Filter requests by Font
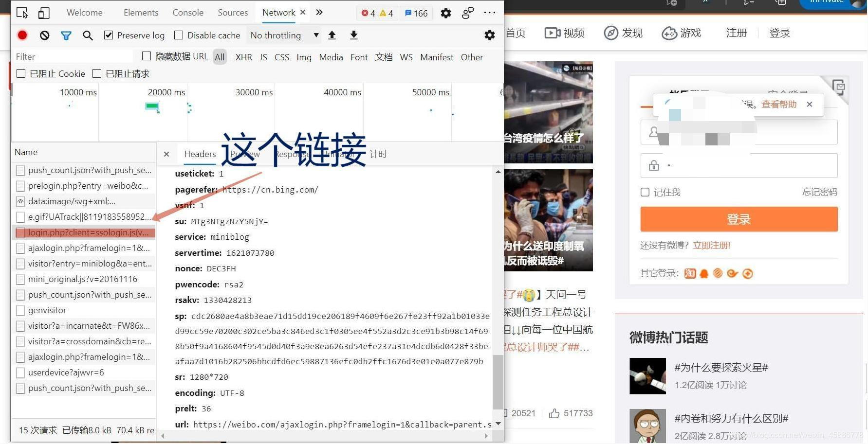The height and width of the screenshot is (444, 868). click(359, 57)
